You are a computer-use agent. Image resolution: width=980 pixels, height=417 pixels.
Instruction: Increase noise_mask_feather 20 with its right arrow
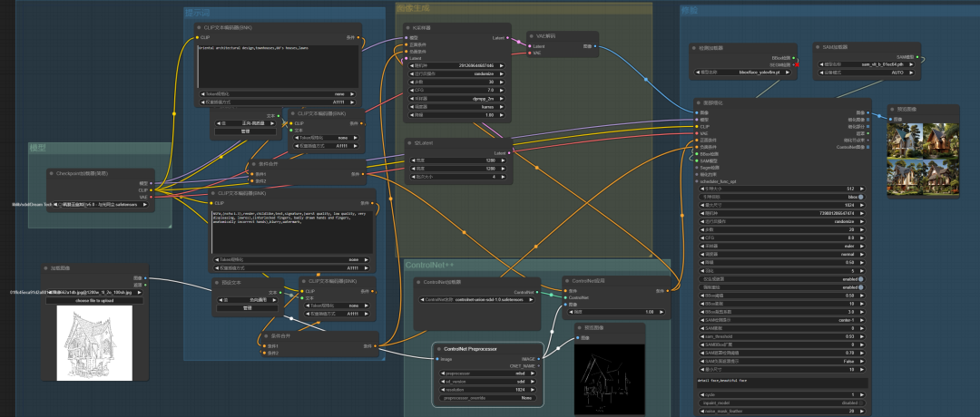point(863,412)
